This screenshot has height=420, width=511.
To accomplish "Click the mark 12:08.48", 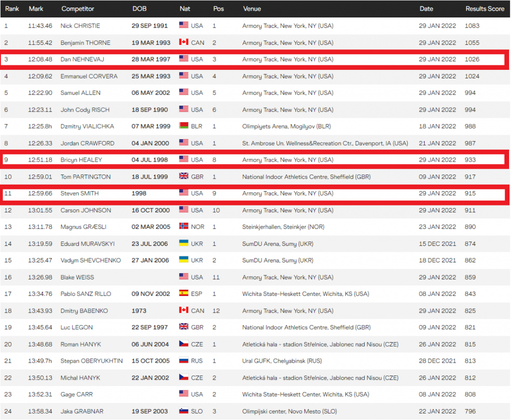I will [x=40, y=59].
